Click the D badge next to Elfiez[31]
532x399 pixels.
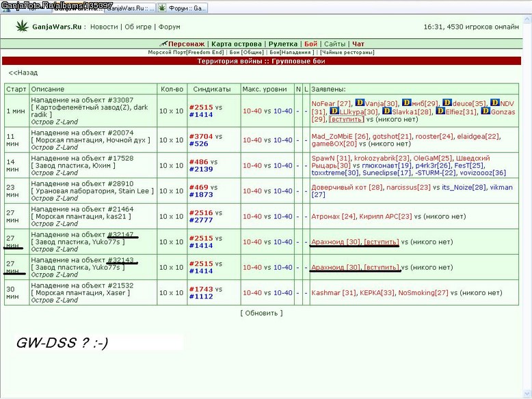pyautogui.click(x=440, y=111)
